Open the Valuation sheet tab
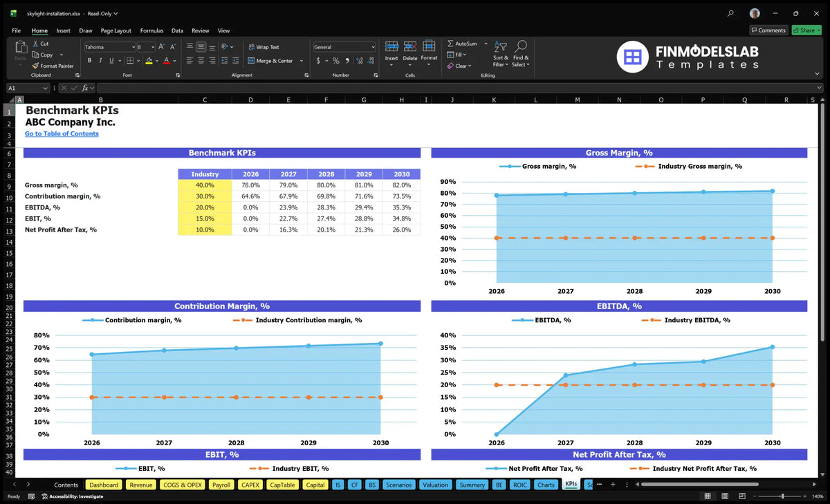The image size is (830, 504). pyautogui.click(x=435, y=485)
